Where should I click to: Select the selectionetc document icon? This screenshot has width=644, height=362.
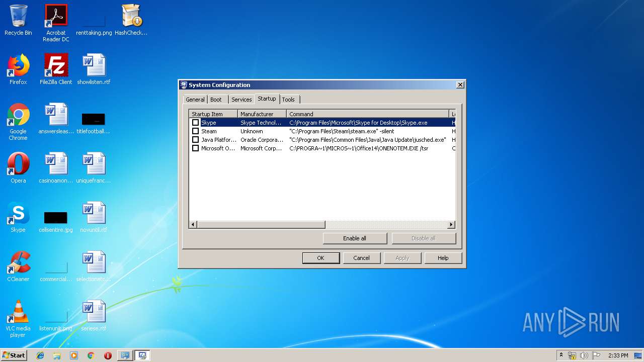click(x=94, y=266)
